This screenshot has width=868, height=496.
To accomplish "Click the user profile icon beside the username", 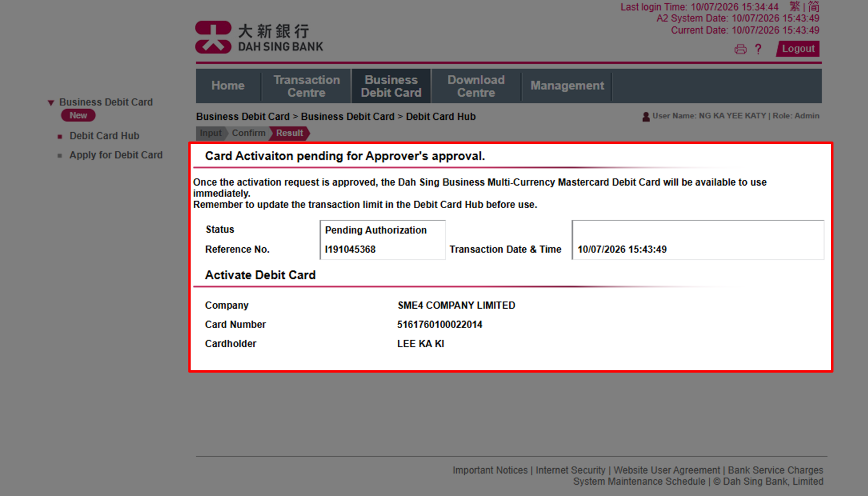I will pos(645,116).
